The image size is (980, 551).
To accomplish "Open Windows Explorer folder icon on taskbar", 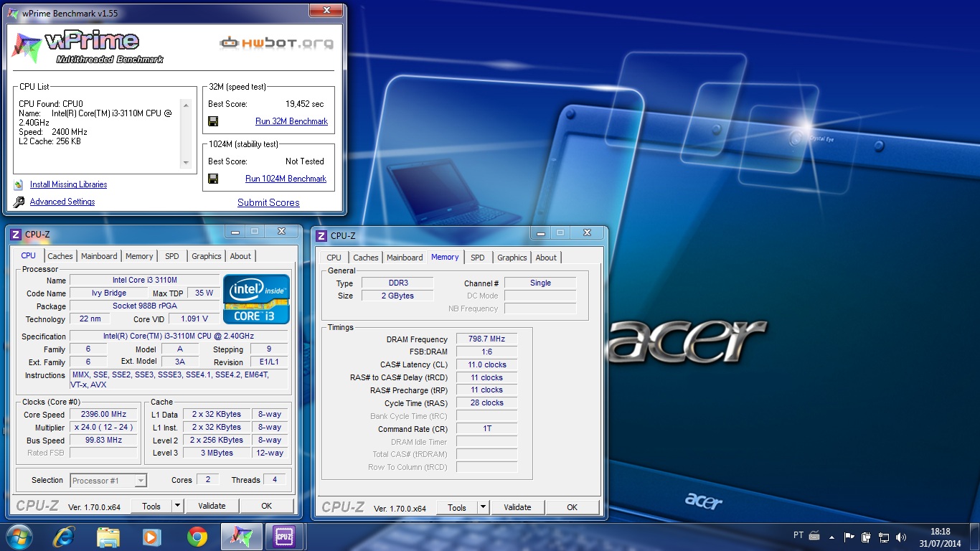I will coord(108,537).
